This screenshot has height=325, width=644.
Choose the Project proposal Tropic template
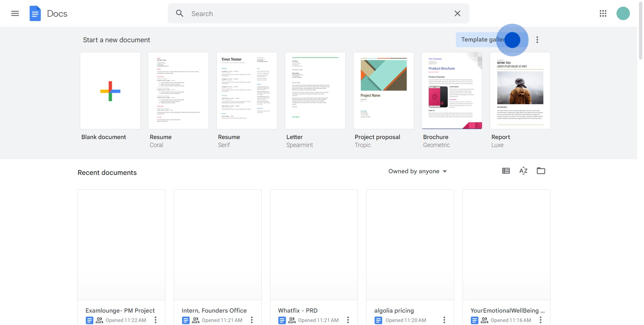tap(384, 90)
